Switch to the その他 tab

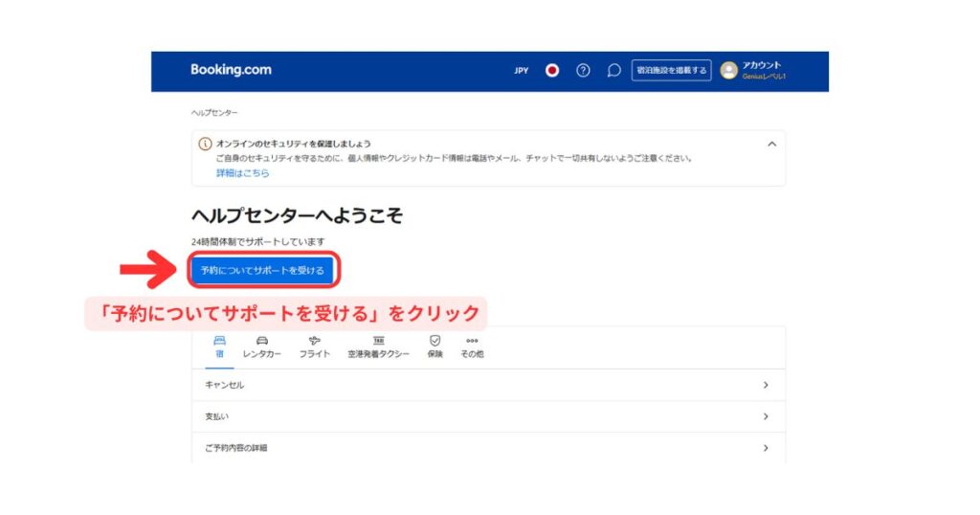point(472,347)
